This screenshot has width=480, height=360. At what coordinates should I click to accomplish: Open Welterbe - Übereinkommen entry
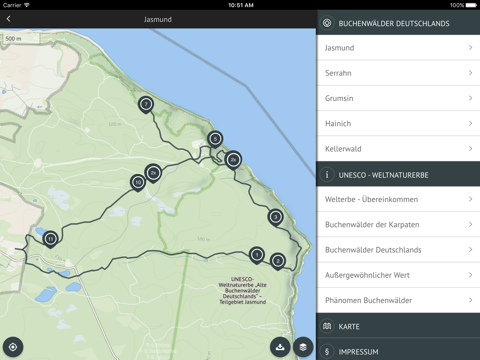coord(398,199)
